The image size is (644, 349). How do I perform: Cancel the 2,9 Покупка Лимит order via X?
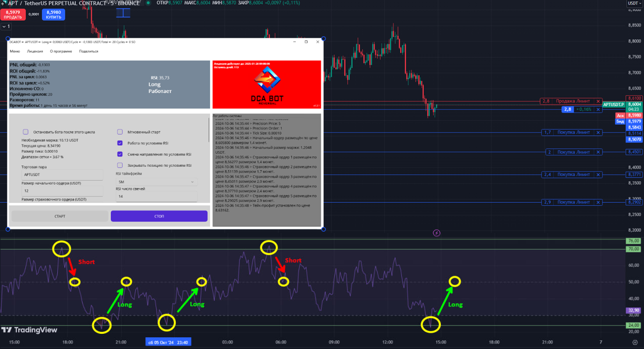(598, 202)
